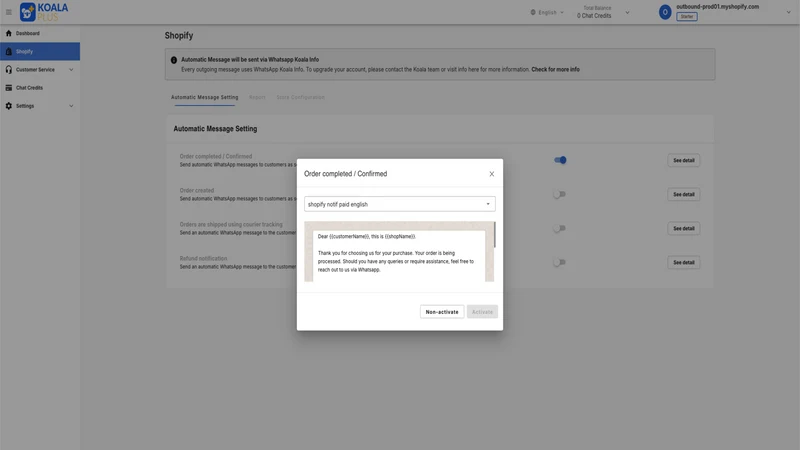Click the Shopify bag icon in sidebar
Screen dimensions: 800x450
tap(9, 52)
